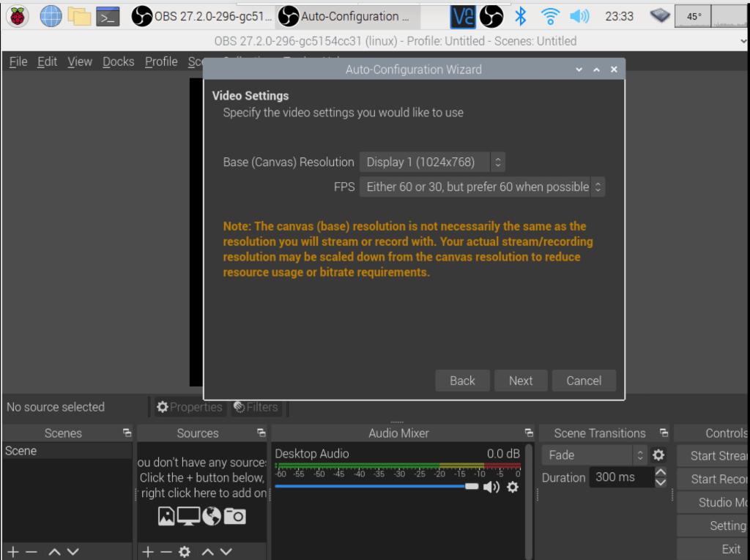Expand the Base (Canvas) Resolution dropdown
This screenshot has height=560, width=750.
point(432,162)
